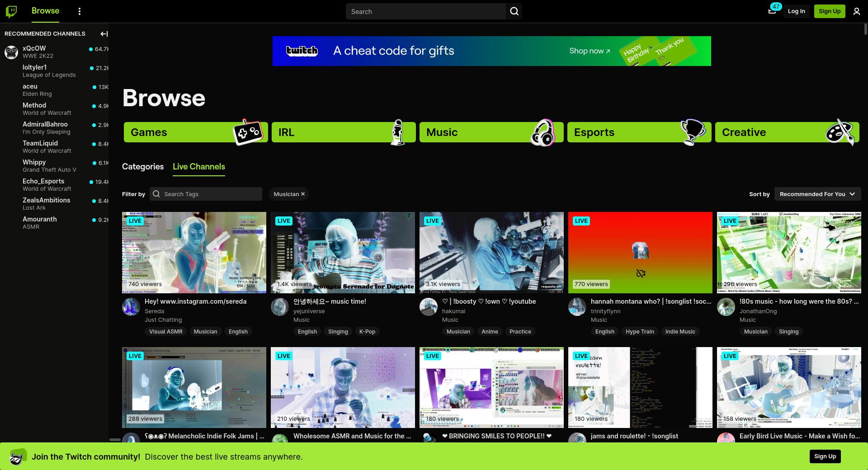Open Echo_Esports channel in sidebar
The height and width of the screenshot is (470, 868).
click(x=54, y=185)
